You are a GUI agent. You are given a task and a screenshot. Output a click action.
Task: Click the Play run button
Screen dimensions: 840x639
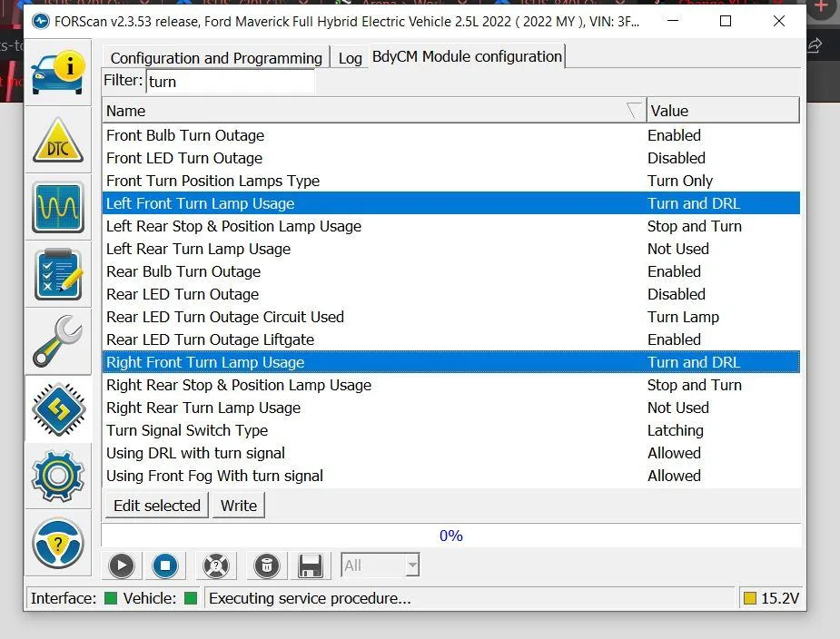pyautogui.click(x=122, y=565)
